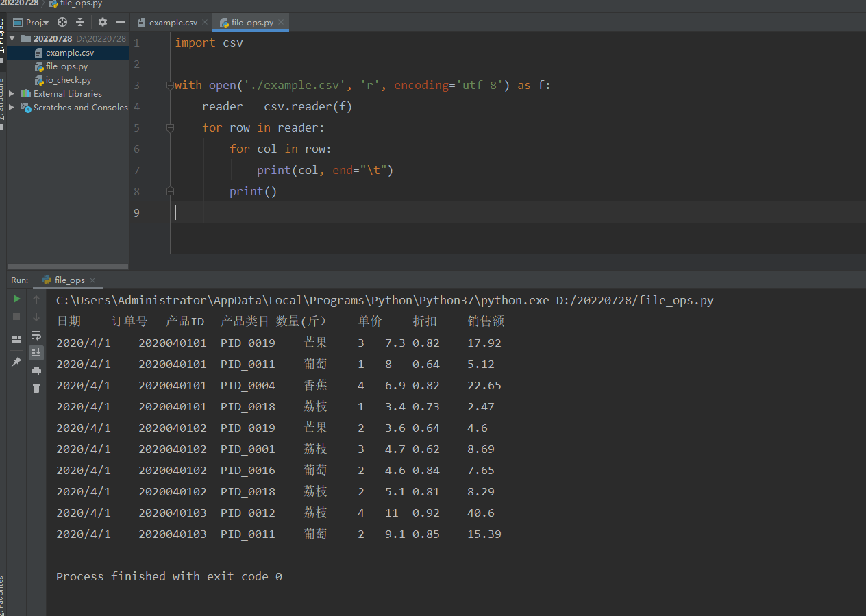Click the Project panel horizontal scrollbar

tap(68, 267)
